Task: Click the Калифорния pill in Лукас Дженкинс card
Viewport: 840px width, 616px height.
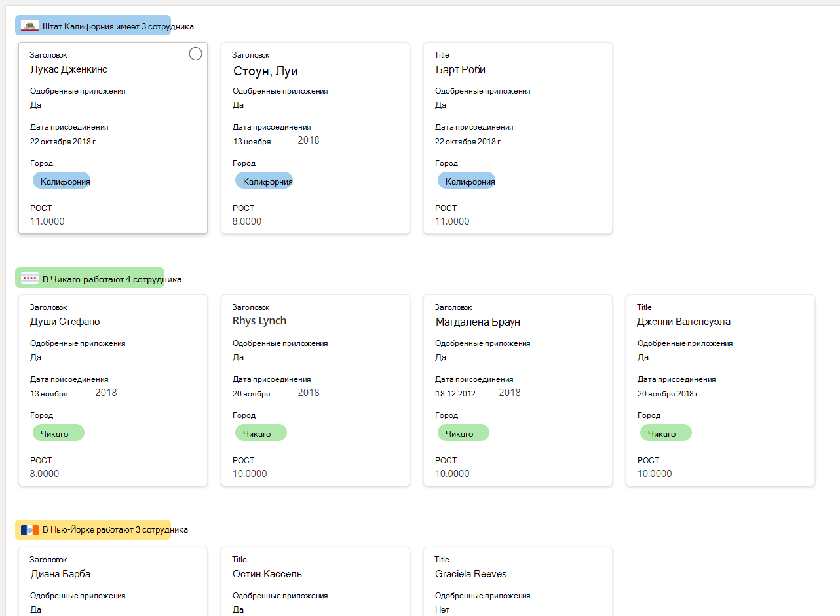Action: pyautogui.click(x=62, y=181)
